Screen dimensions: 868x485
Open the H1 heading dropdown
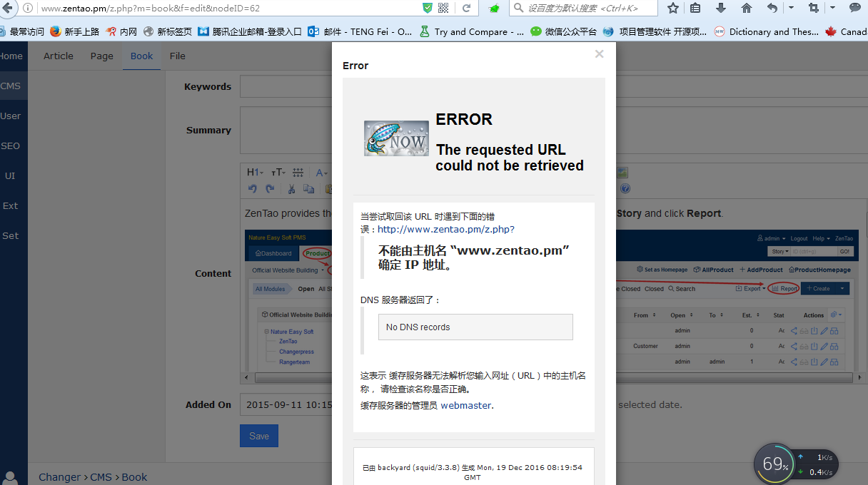[x=255, y=173]
